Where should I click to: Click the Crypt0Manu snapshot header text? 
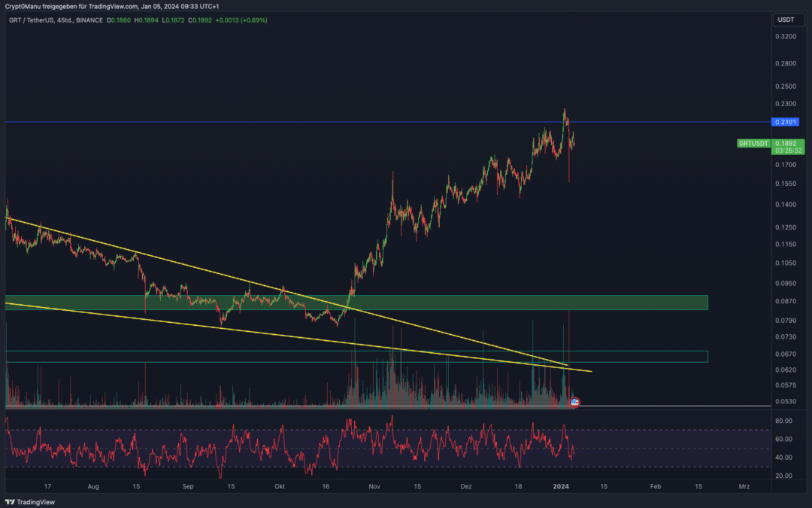click(112, 6)
